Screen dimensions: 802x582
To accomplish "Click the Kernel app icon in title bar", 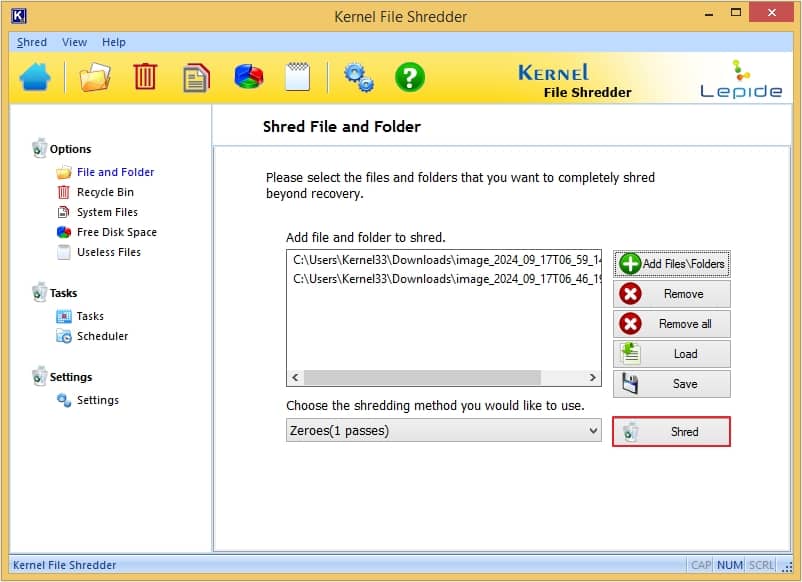I will 19,16.
